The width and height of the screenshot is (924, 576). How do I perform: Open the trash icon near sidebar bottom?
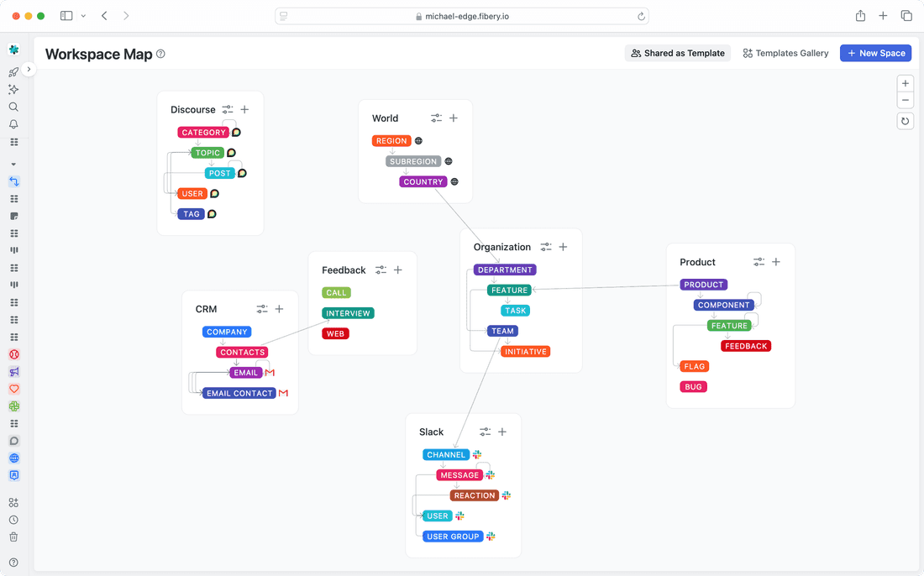coord(13,537)
